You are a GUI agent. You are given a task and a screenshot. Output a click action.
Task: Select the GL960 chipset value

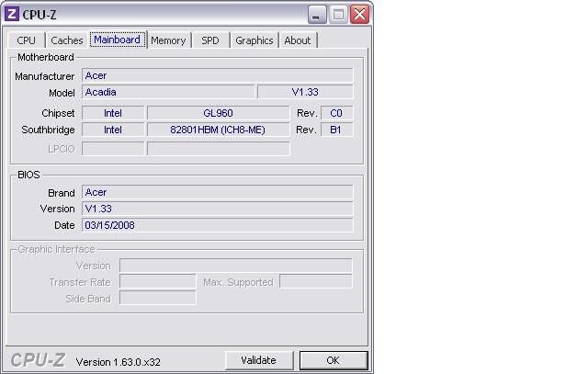[219, 113]
